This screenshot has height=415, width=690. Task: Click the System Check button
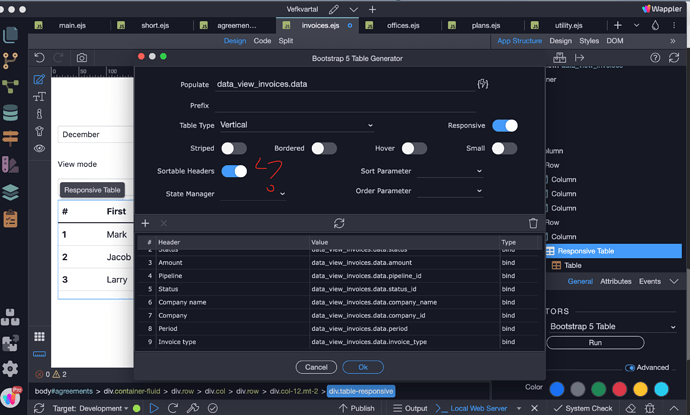click(x=583, y=408)
